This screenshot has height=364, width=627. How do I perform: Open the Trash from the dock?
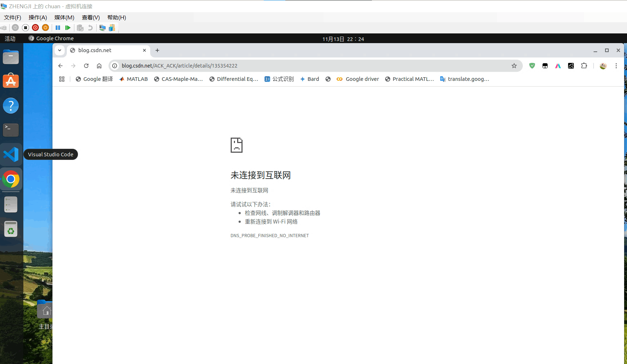(x=11, y=229)
